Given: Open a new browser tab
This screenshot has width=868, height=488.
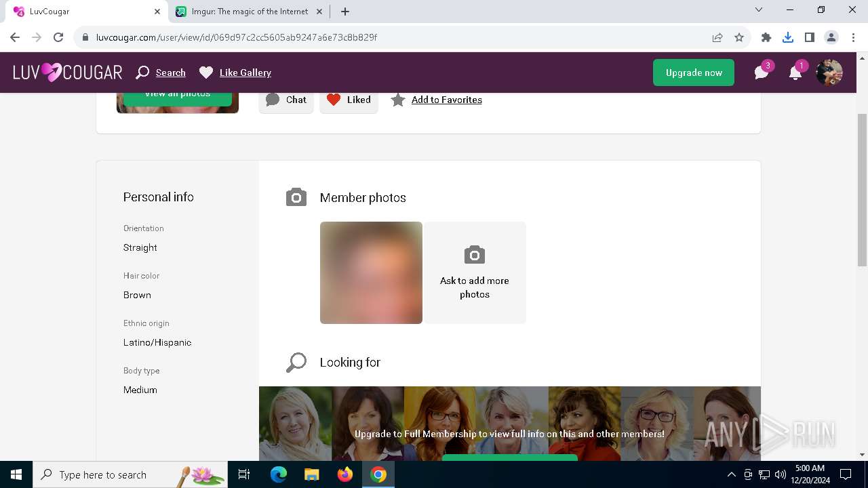Looking at the screenshot, I should point(345,12).
